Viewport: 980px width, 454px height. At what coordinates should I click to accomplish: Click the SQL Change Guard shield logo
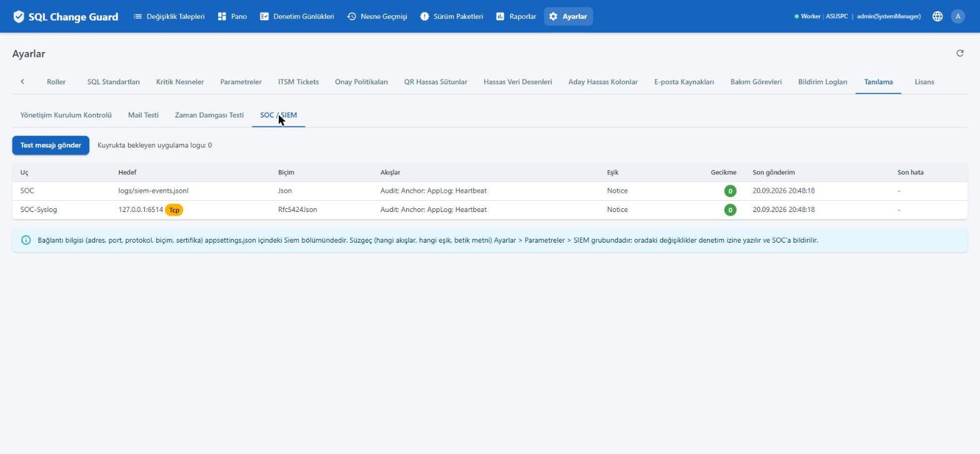[19, 17]
